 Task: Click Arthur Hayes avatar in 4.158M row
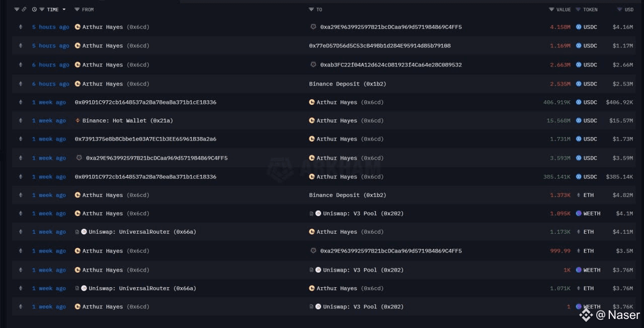(x=77, y=27)
